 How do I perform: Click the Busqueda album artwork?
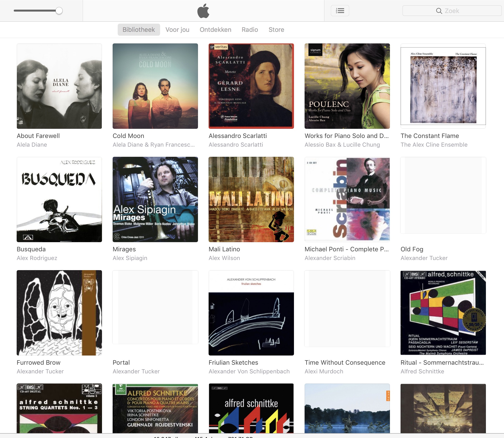(x=59, y=199)
